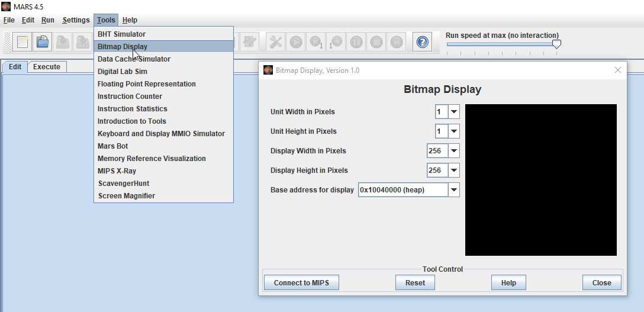Screen dimensions: 644x312
Task: Click the Save file toolbar icon
Action: 63,42
